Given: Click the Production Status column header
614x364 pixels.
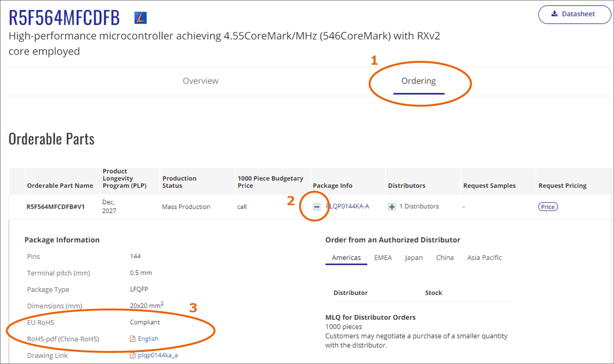Looking at the screenshot, I should (179, 182).
